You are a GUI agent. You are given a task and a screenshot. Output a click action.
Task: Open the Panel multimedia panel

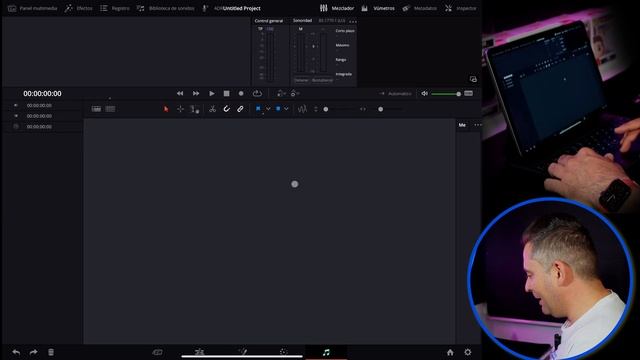tap(33, 8)
